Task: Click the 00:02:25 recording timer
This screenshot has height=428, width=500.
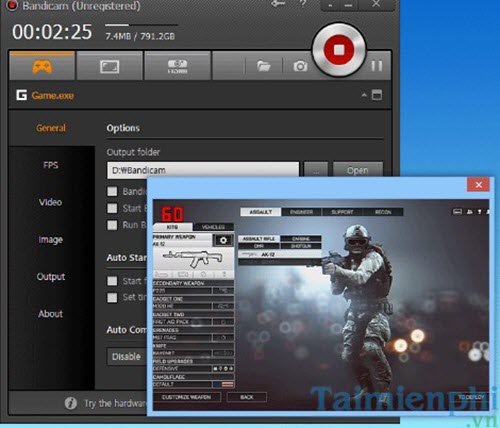Action: point(52,32)
